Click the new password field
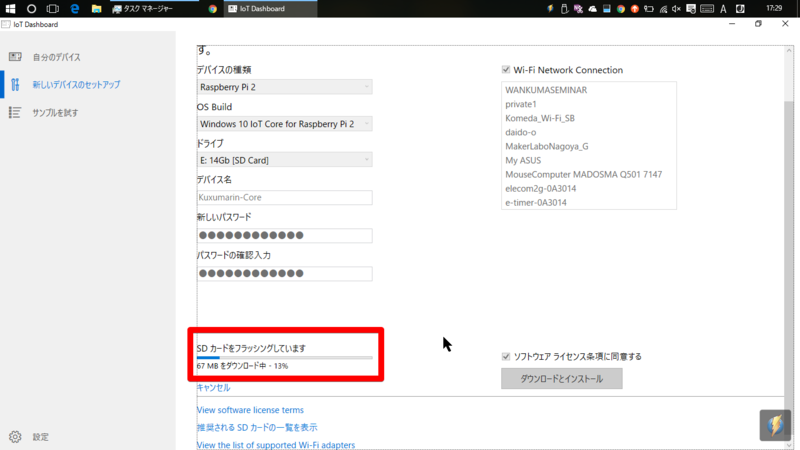Viewport: 800px width, 450px height. pos(285,235)
